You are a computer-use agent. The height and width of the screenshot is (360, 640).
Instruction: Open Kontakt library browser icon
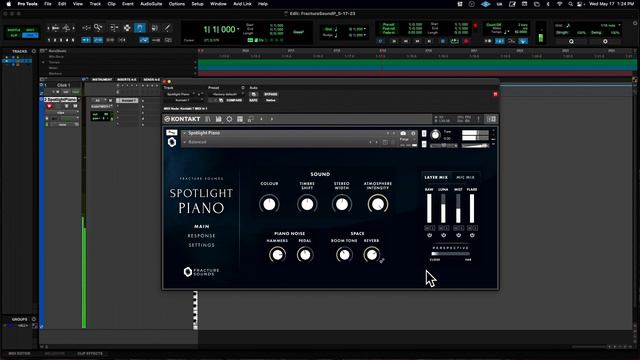tap(208, 119)
